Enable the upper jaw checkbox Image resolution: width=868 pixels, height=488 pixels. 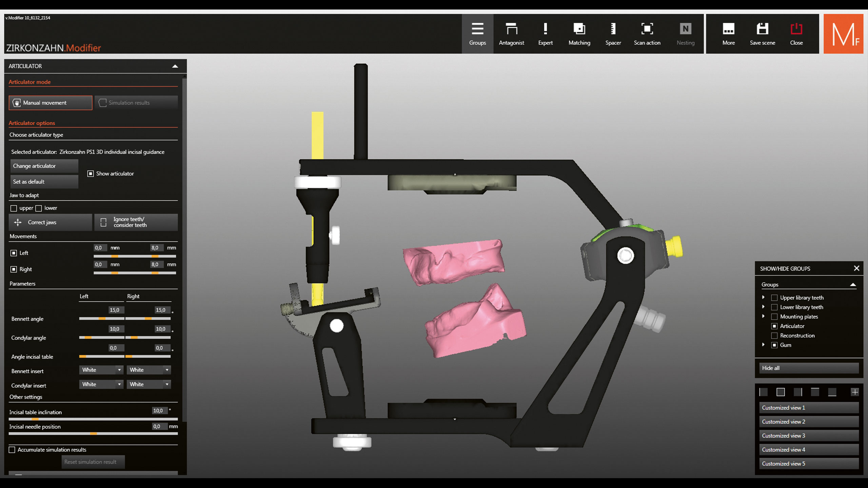14,208
